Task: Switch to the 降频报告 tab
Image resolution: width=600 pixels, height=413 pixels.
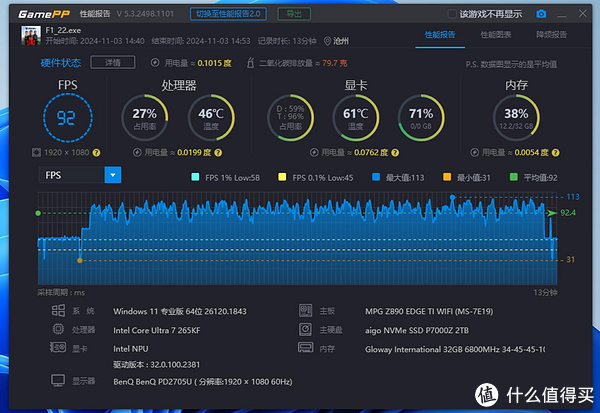Action: coord(551,35)
